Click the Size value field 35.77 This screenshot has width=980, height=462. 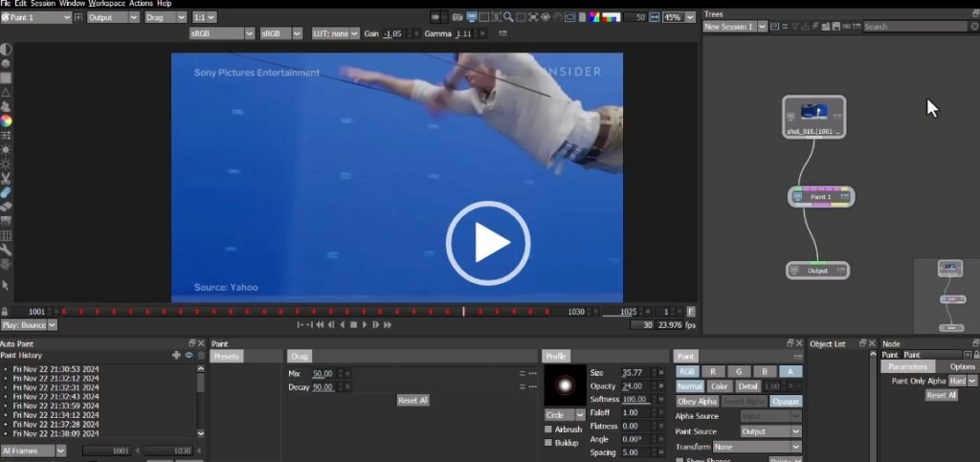point(635,373)
